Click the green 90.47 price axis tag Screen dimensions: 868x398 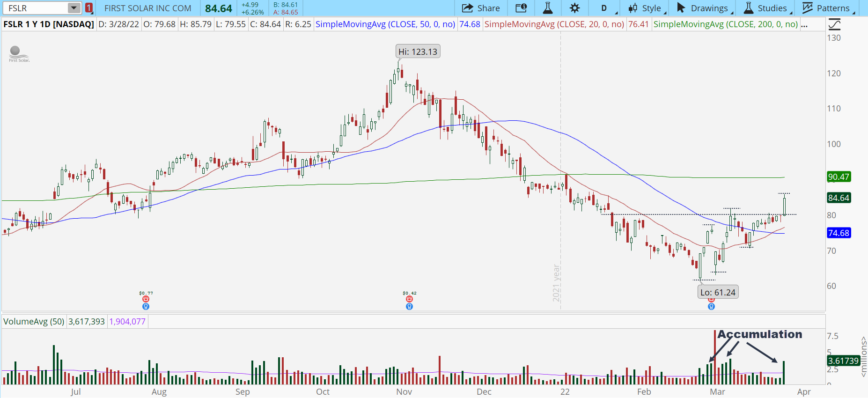click(x=839, y=177)
